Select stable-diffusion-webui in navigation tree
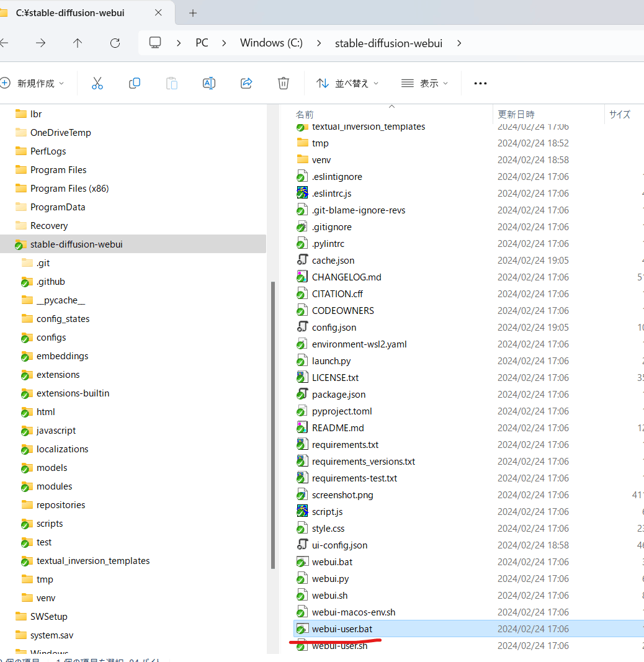644x662 pixels. point(133,244)
